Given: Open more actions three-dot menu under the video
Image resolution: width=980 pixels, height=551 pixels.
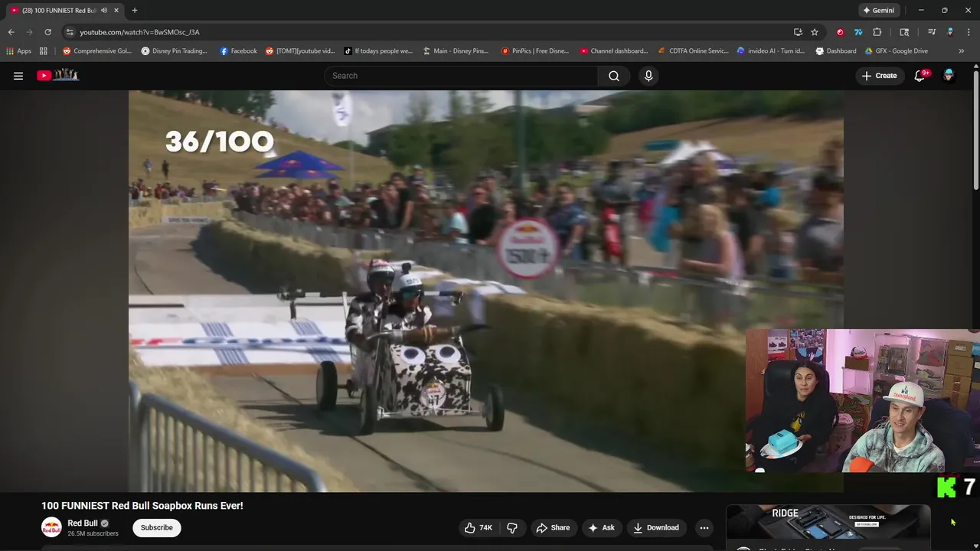Looking at the screenshot, I should click(704, 527).
